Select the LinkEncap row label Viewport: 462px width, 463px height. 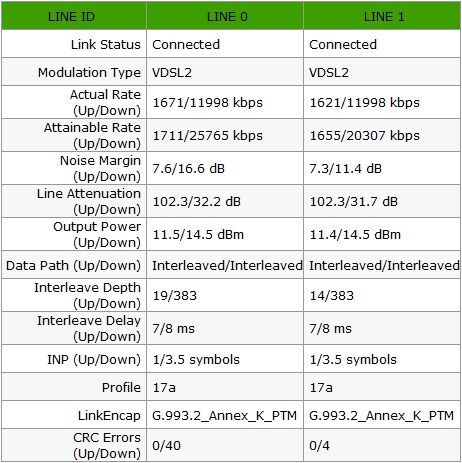click(109, 415)
